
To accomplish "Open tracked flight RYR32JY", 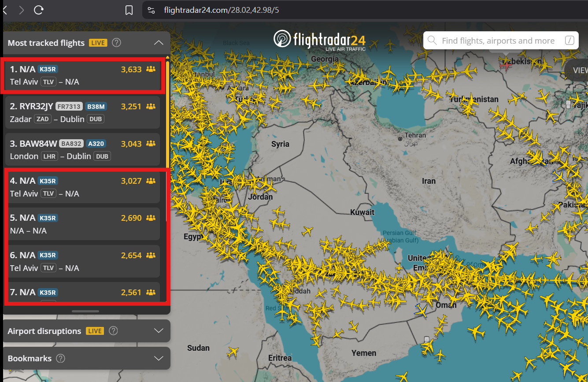I will coord(83,113).
